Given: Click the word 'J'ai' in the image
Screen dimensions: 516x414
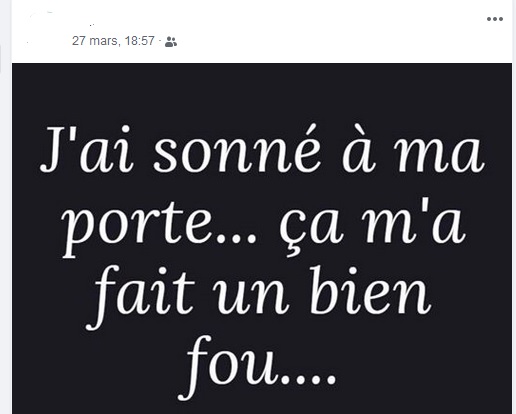Looking at the screenshot, I should click(x=87, y=149).
